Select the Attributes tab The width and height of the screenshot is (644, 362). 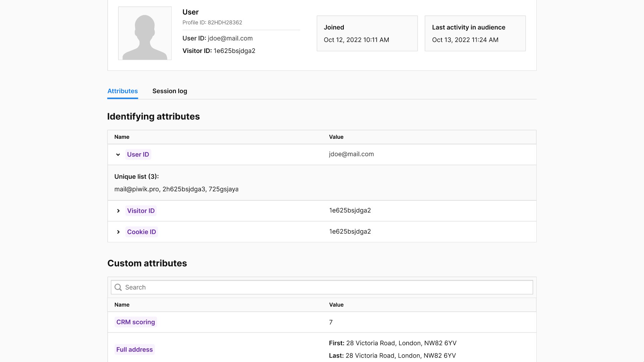pos(122,91)
